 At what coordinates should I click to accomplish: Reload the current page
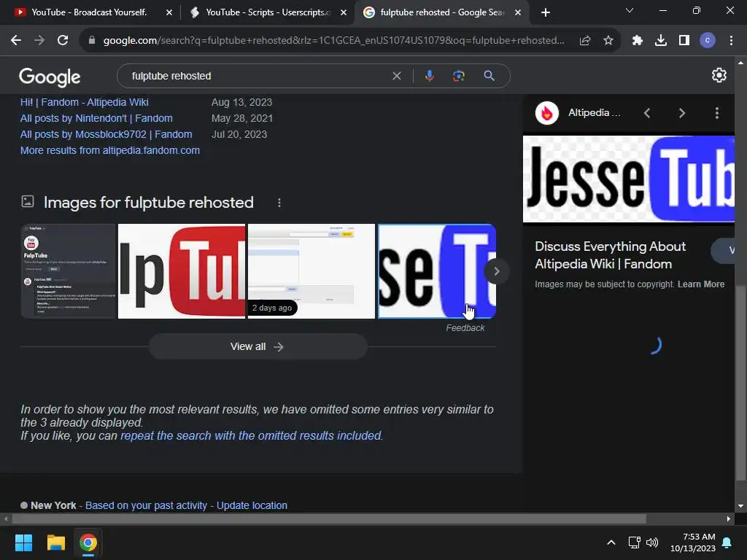coord(63,41)
